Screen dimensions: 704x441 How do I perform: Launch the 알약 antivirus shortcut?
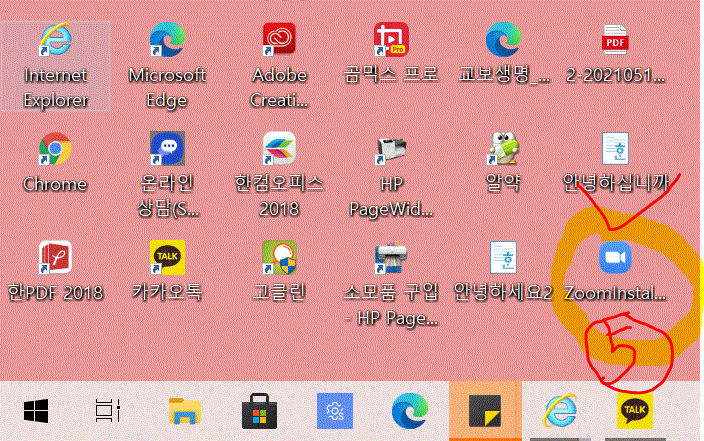point(503,163)
